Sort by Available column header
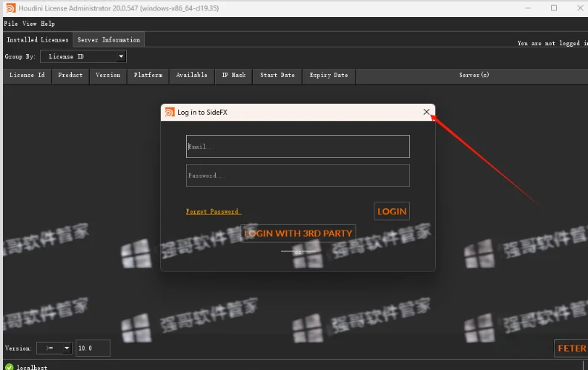 (191, 76)
